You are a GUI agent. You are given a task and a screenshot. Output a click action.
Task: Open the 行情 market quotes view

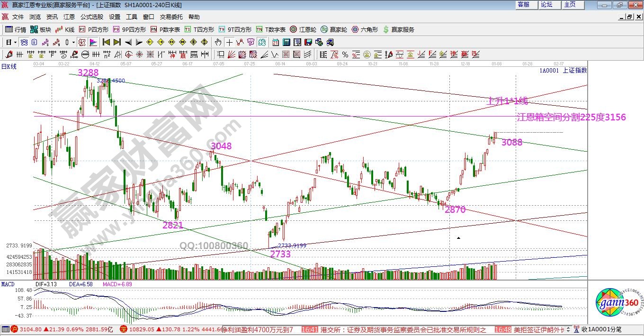click(x=16, y=29)
